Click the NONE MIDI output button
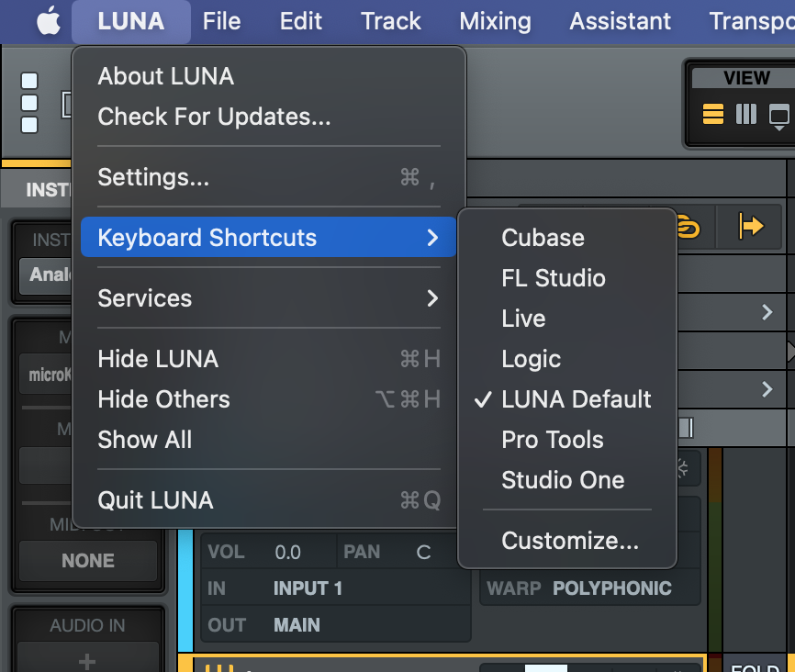This screenshot has height=672, width=795. point(87,561)
